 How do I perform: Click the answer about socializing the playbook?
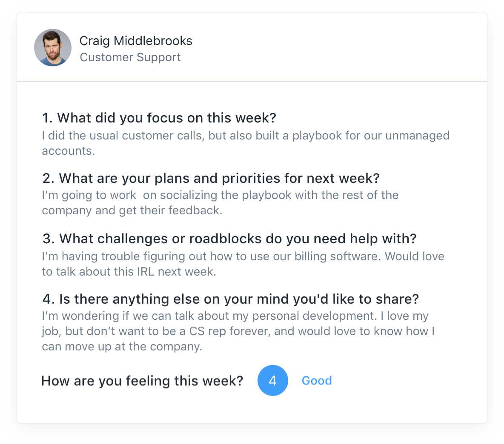click(220, 202)
